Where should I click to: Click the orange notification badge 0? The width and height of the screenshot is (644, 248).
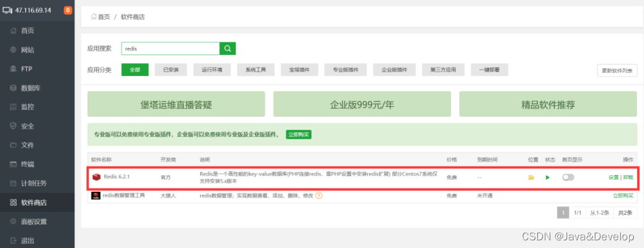pyautogui.click(x=68, y=10)
